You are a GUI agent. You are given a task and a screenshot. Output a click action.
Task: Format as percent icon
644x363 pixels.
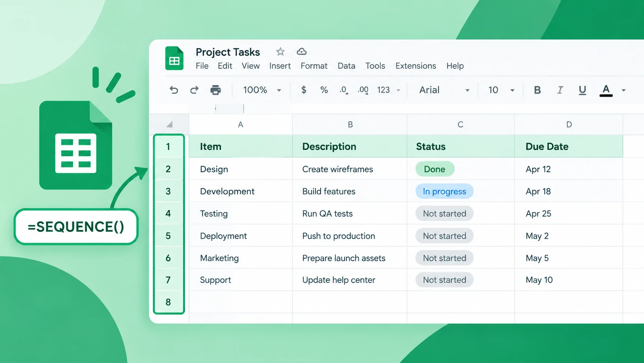click(x=324, y=90)
